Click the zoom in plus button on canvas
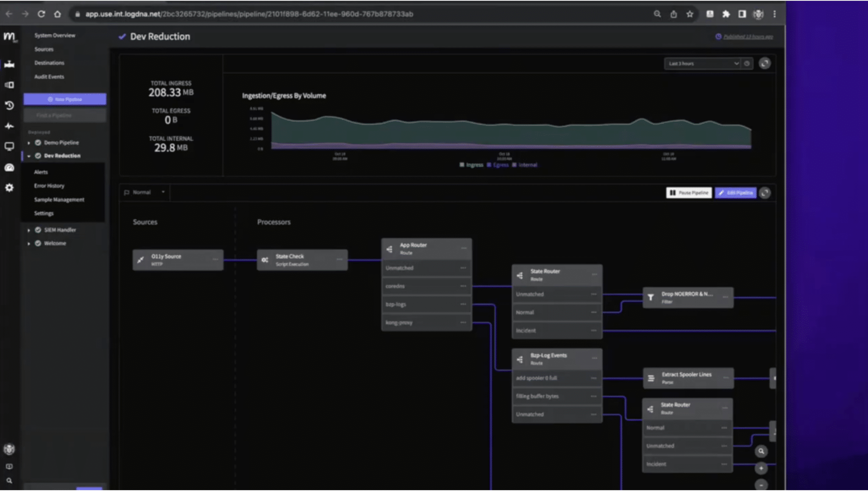This screenshot has height=491, width=868. pyautogui.click(x=761, y=468)
